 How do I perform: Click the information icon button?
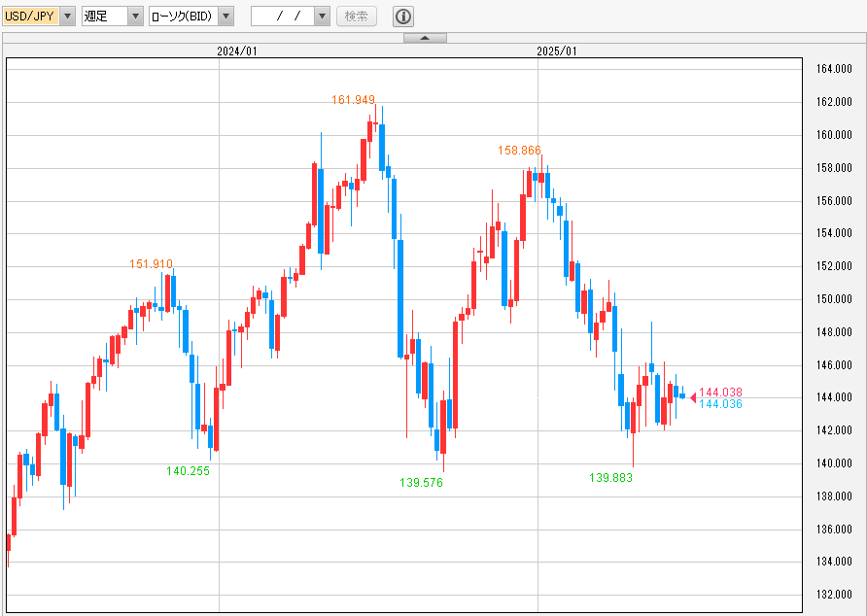pos(403,17)
